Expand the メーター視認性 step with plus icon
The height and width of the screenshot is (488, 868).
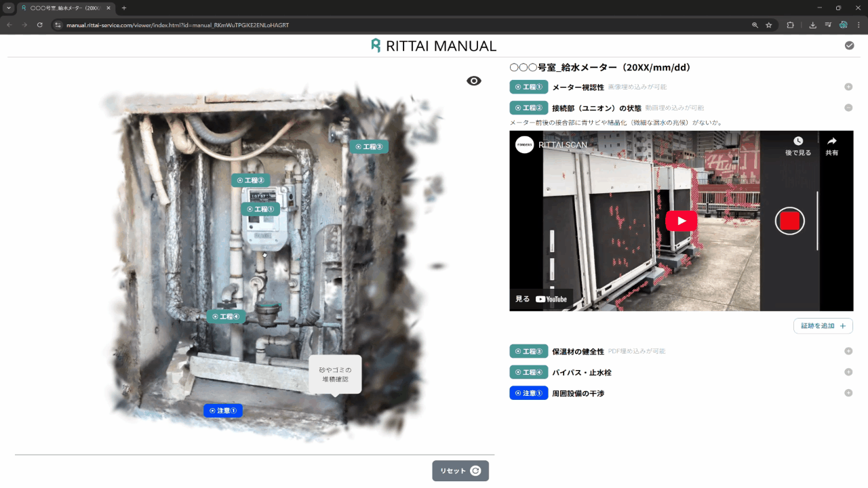pyautogui.click(x=848, y=87)
